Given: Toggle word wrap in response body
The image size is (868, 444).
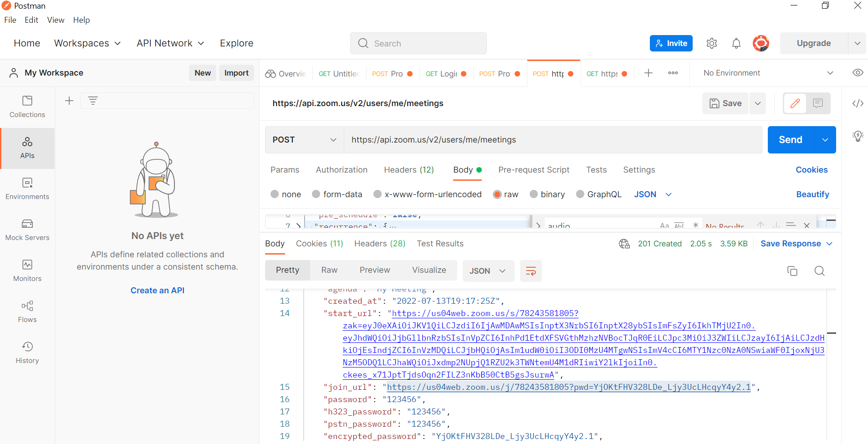Looking at the screenshot, I should tap(531, 270).
